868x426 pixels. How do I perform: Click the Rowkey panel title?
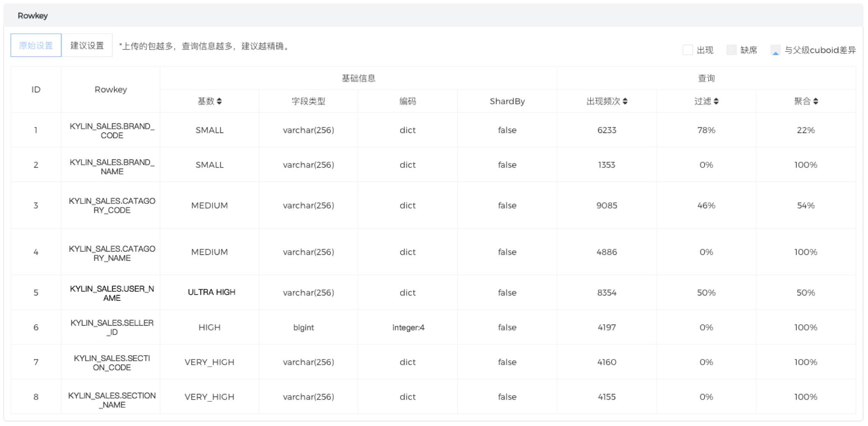pyautogui.click(x=33, y=15)
